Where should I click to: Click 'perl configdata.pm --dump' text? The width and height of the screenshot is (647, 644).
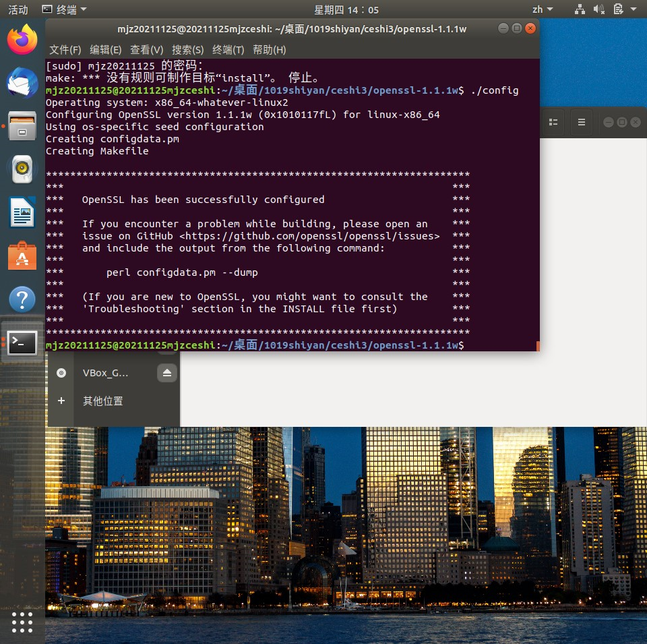182,272
